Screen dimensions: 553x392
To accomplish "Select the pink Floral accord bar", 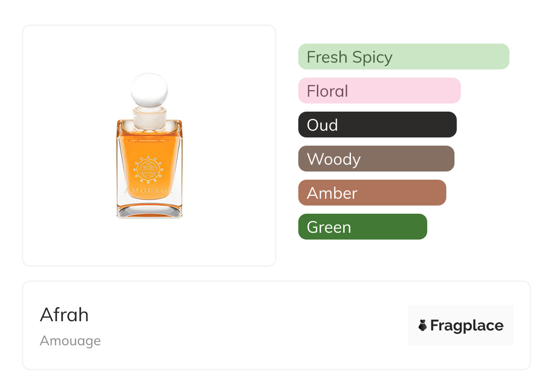I will [x=380, y=91].
